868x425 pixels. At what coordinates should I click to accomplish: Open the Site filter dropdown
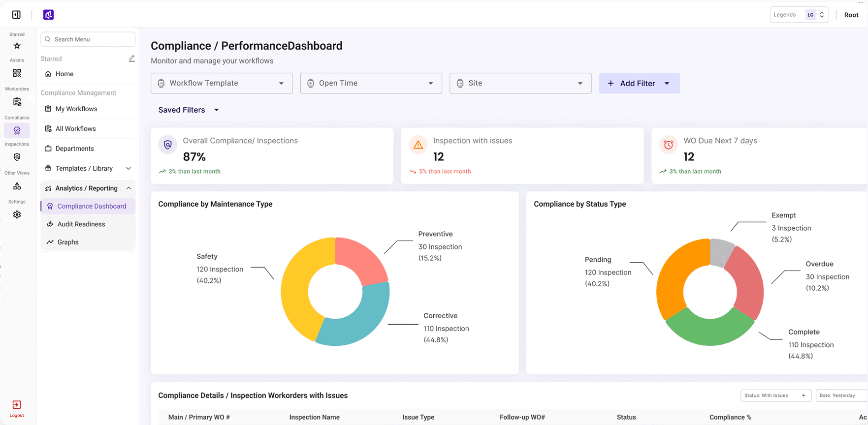coord(520,83)
